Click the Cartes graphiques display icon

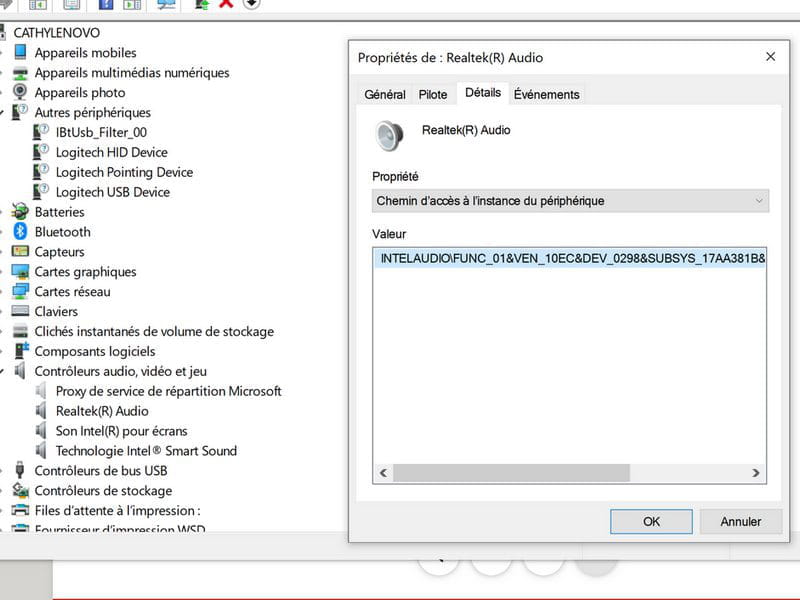[x=20, y=271]
